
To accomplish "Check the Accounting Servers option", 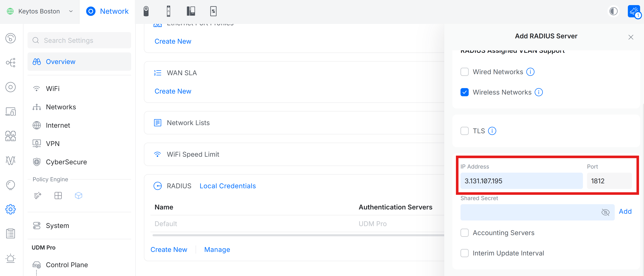I will coord(464,233).
